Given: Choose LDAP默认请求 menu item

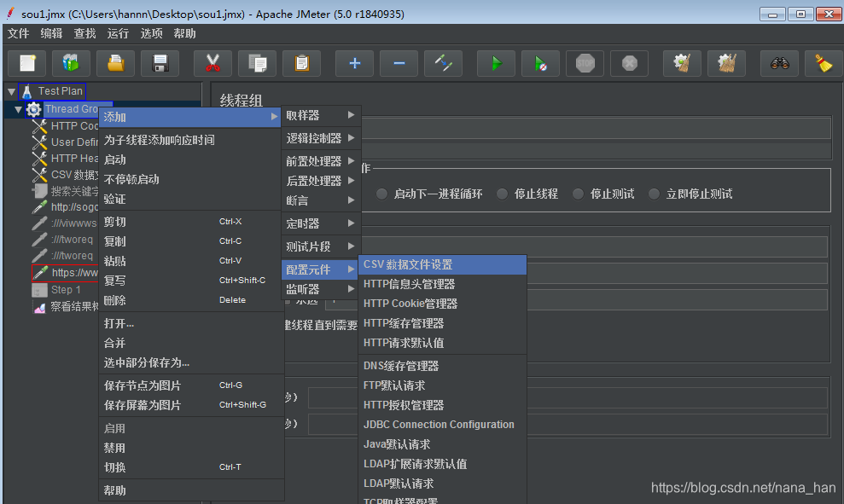Looking at the screenshot, I should pos(442,484).
